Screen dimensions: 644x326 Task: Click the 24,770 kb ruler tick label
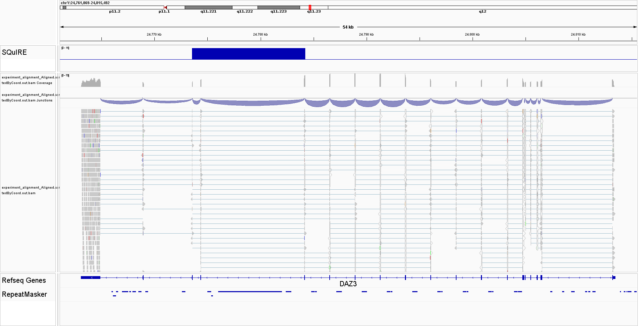(154, 35)
